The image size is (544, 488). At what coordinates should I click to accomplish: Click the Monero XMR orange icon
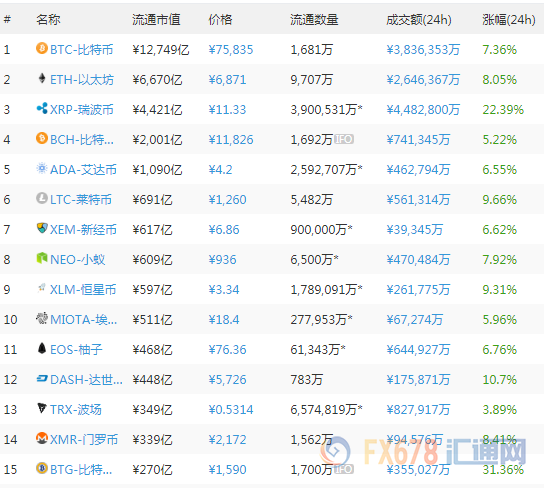pos(42,438)
